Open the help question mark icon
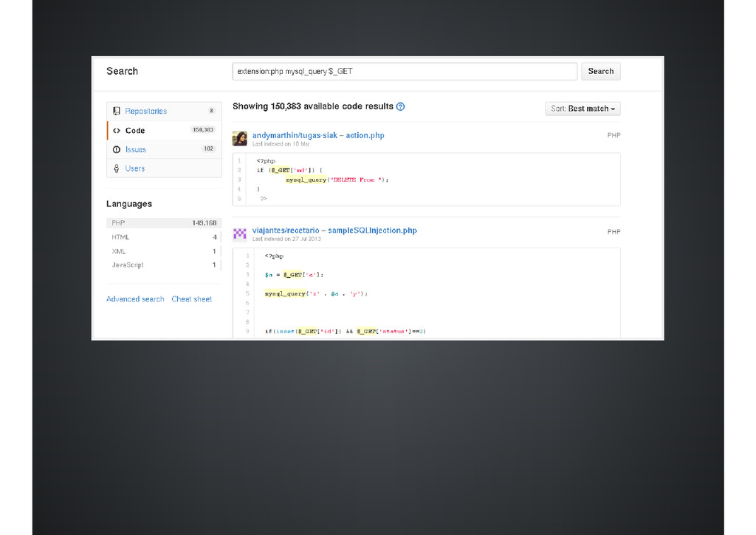756x535 pixels. point(400,106)
